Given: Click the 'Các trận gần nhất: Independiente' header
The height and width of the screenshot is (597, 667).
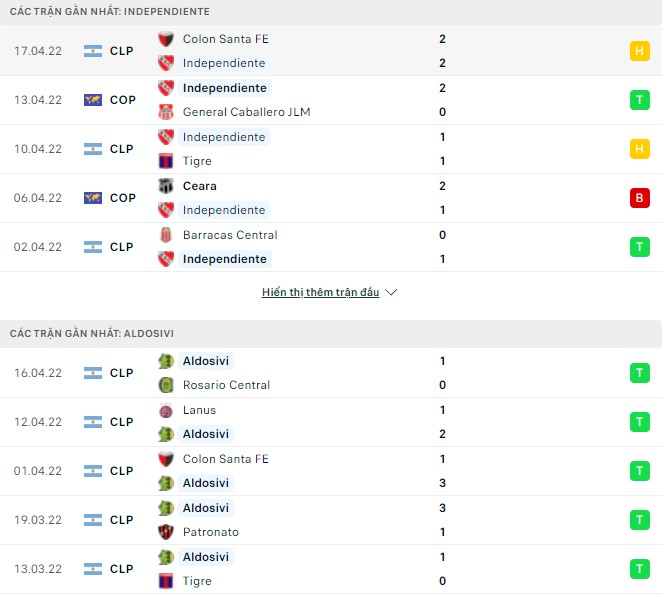Looking at the screenshot, I should 110,11.
